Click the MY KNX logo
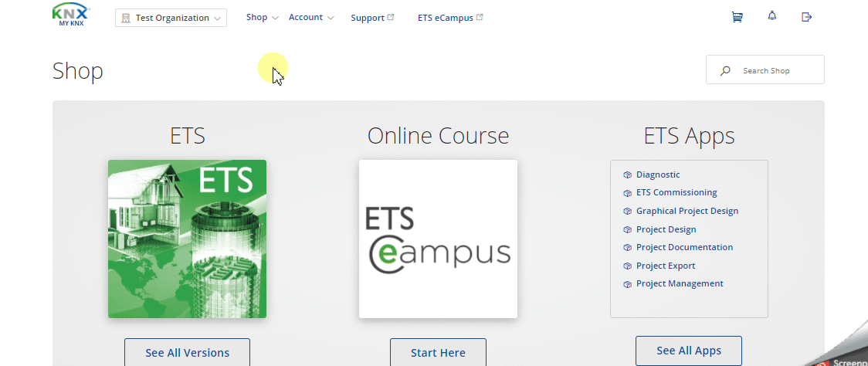The image size is (868, 366). (71, 15)
